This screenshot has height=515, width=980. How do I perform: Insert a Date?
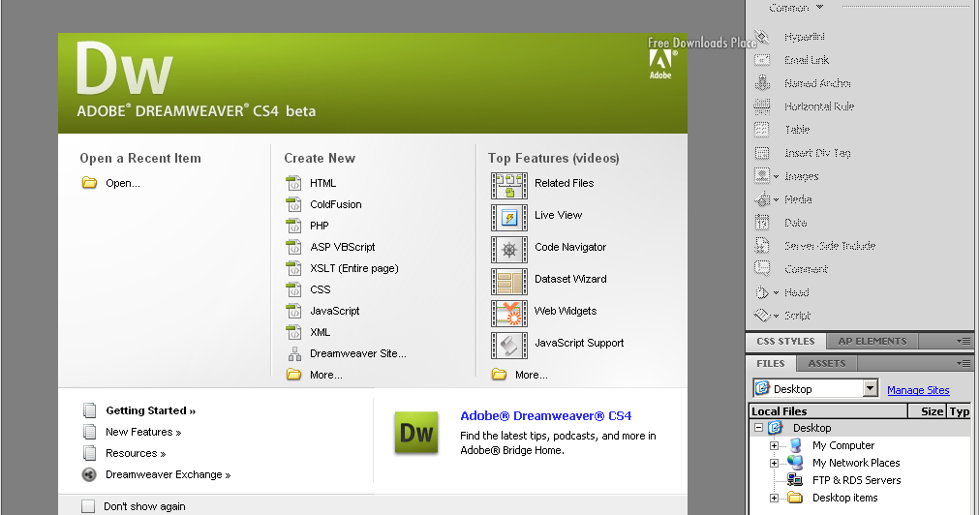[796, 223]
